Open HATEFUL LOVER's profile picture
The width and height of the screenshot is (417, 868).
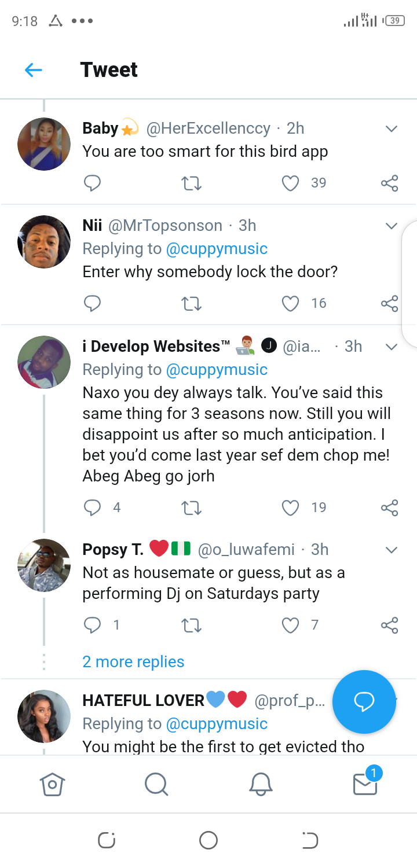(x=44, y=716)
